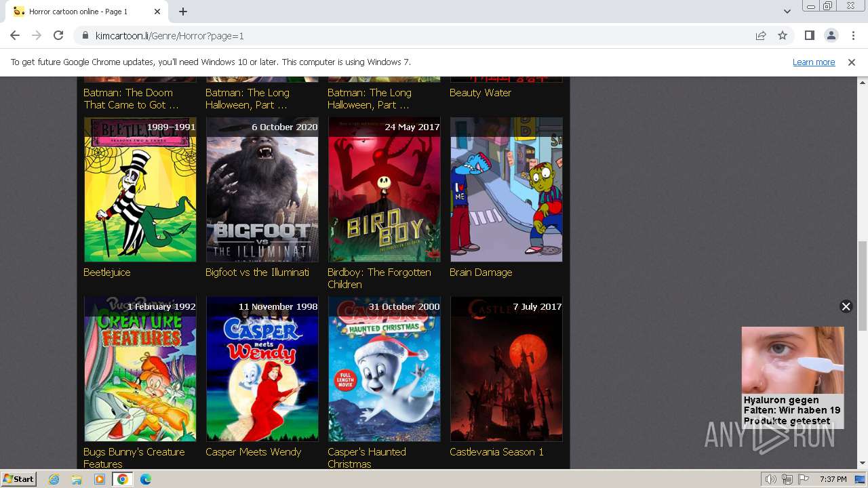The width and height of the screenshot is (868, 488).
Task: Open the Hyaluron gegen Falten ad
Action: coord(793,378)
